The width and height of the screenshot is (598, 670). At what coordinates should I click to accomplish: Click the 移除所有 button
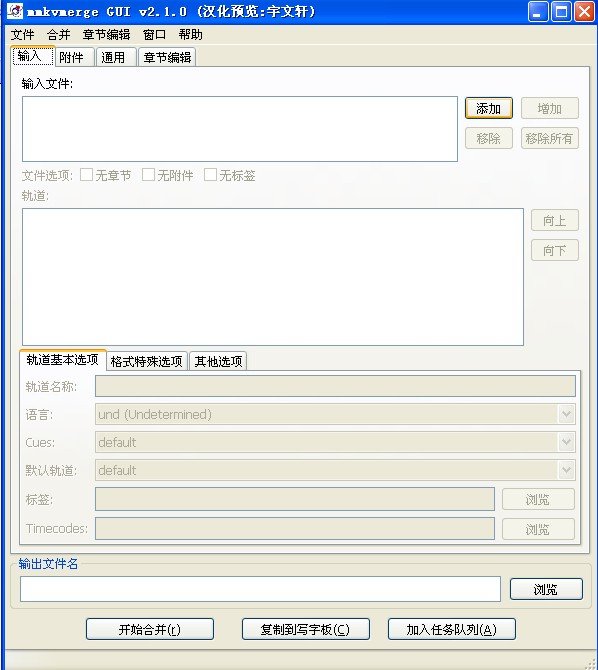coord(550,138)
